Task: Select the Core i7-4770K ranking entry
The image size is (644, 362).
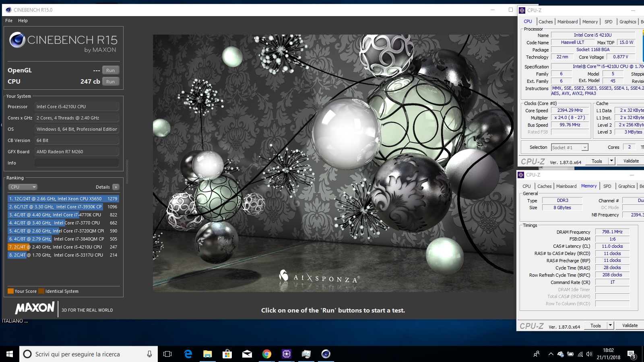Action: coord(63,215)
